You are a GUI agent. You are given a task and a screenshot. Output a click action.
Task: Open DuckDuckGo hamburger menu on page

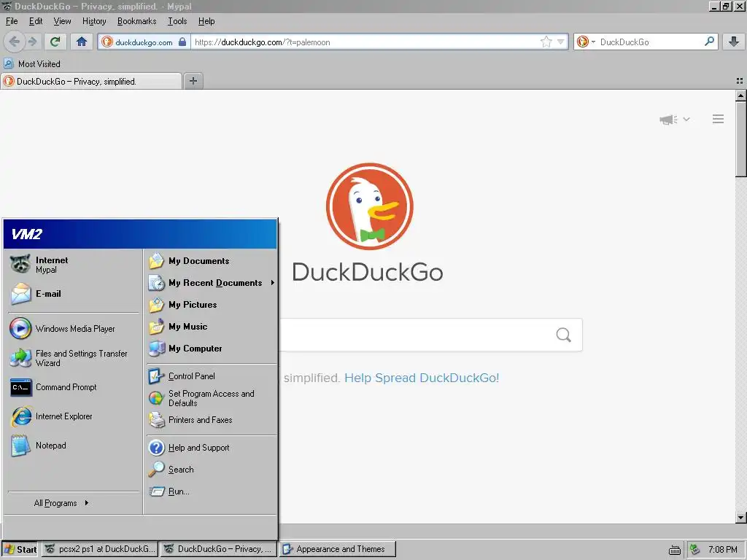[x=718, y=119]
